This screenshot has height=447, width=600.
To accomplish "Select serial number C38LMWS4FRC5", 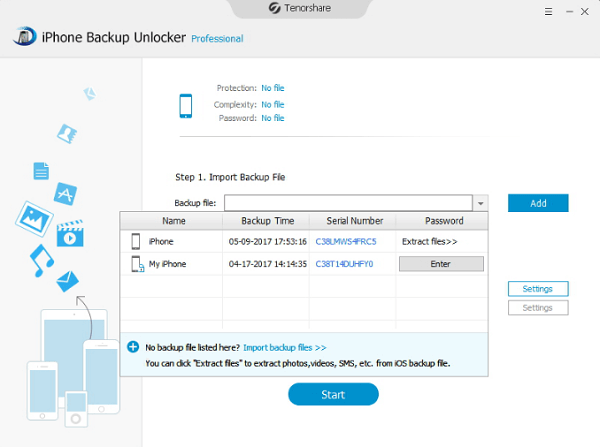I will [346, 241].
